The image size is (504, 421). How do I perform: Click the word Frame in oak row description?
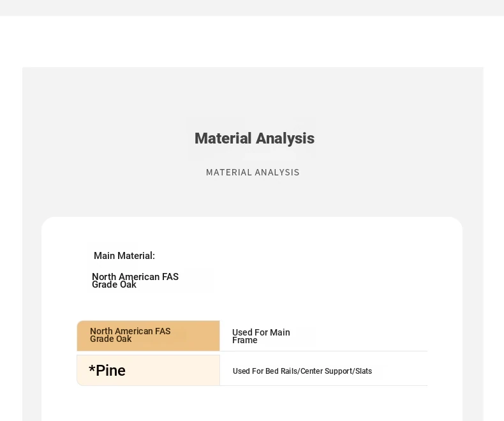[244, 341]
